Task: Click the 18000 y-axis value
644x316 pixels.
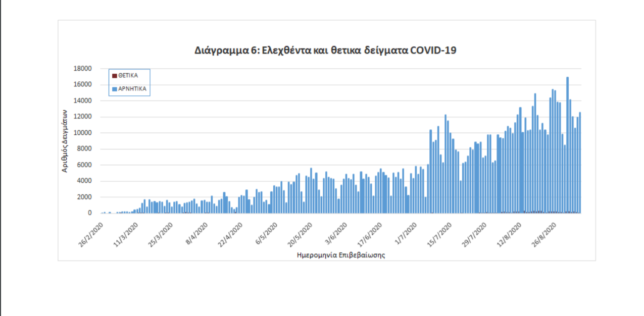Action: tap(83, 69)
